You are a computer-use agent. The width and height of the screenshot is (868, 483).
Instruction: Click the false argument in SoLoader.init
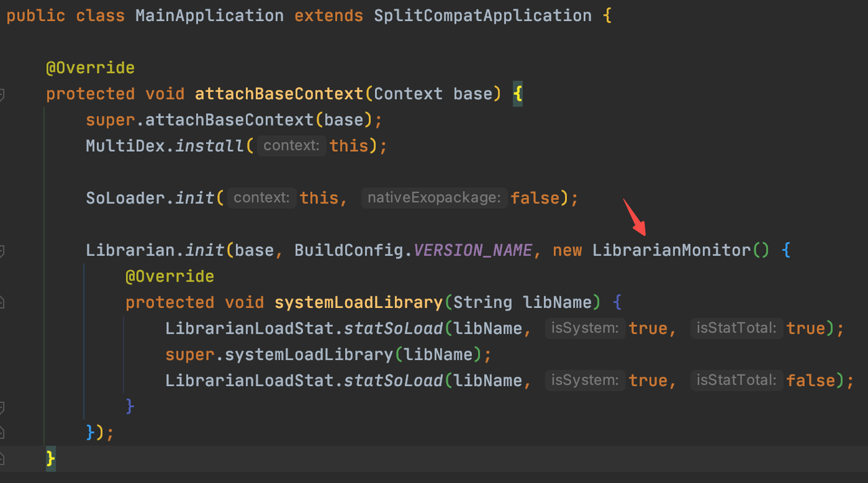pyautogui.click(x=536, y=198)
